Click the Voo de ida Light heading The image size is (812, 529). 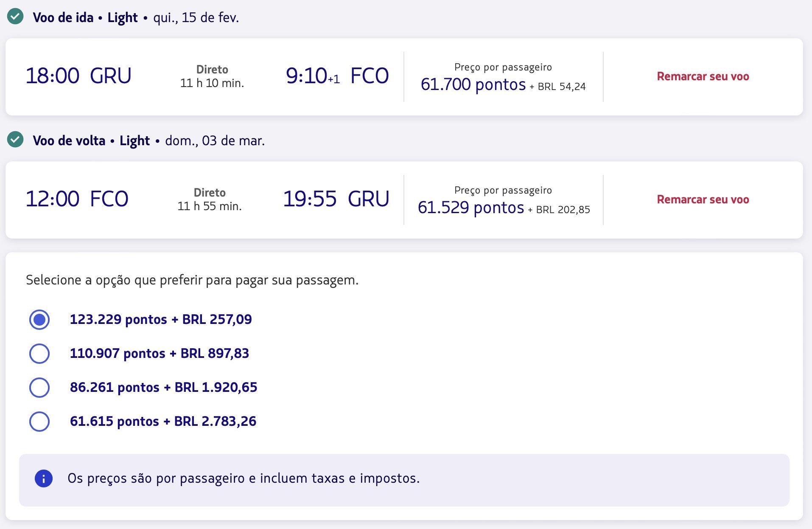coord(85,17)
